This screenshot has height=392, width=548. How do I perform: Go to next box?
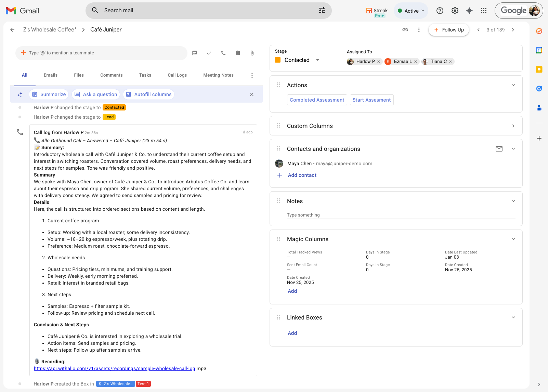[x=513, y=30]
